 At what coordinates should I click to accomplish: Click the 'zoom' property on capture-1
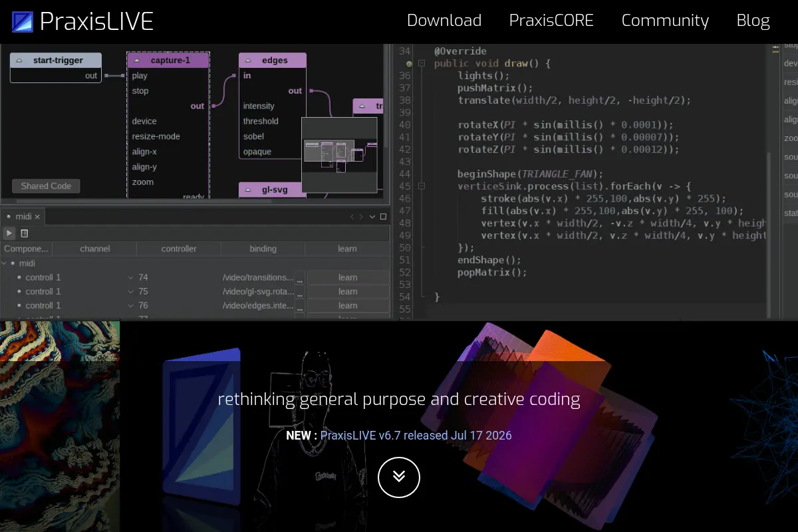point(142,182)
